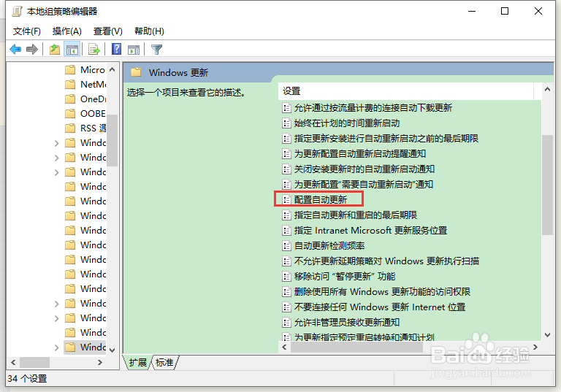Click the OOBE folder icon in tree
Image resolution: width=561 pixels, height=392 pixels.
[x=70, y=113]
